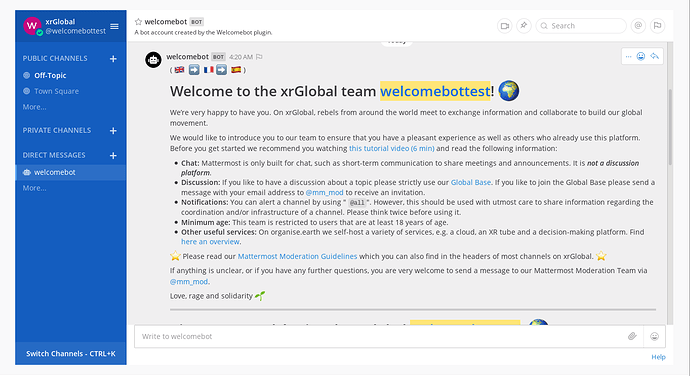Open Mattermost Moderation Guidelines link

pos(297,256)
